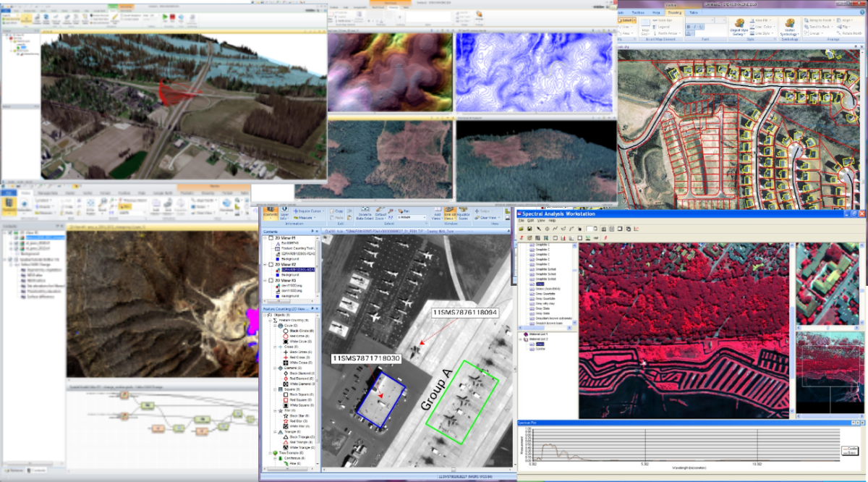Select the Pan tool in the Extent group
Viewport: 868px width, 482px height.
pyautogui.click(x=404, y=211)
